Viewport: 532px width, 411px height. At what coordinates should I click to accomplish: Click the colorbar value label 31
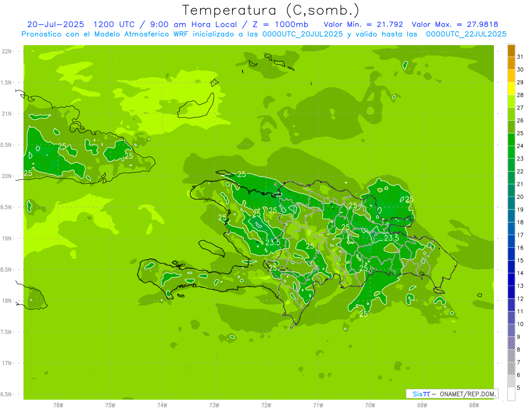click(520, 57)
